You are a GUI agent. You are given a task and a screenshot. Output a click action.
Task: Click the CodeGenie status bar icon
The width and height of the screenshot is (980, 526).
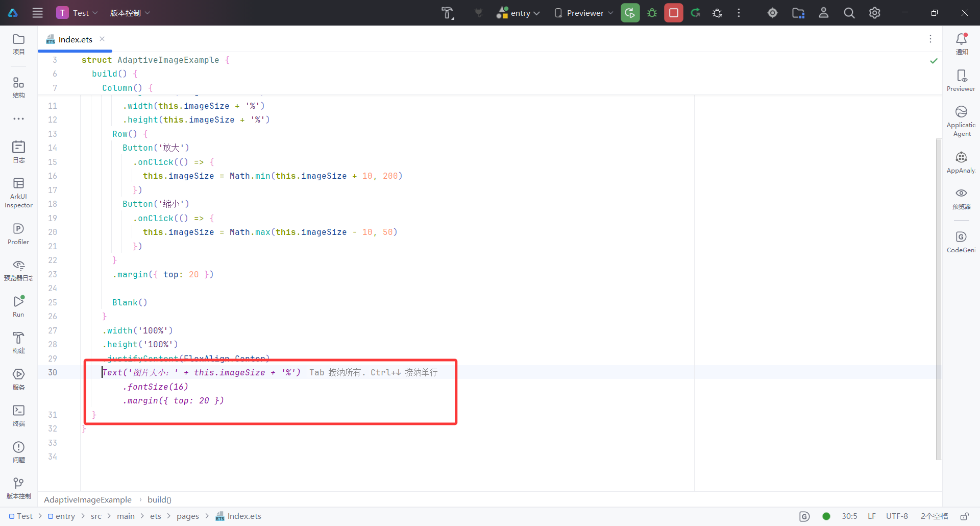pos(804,516)
